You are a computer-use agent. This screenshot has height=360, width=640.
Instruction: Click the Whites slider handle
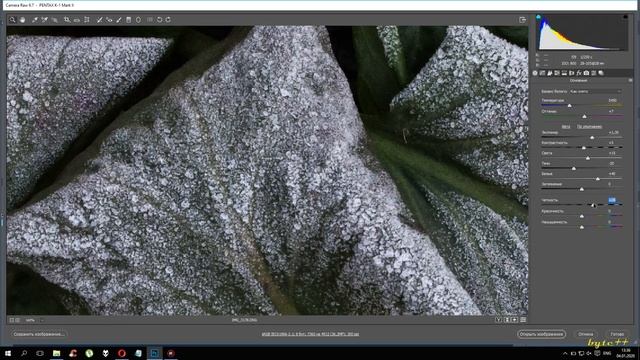point(598,179)
